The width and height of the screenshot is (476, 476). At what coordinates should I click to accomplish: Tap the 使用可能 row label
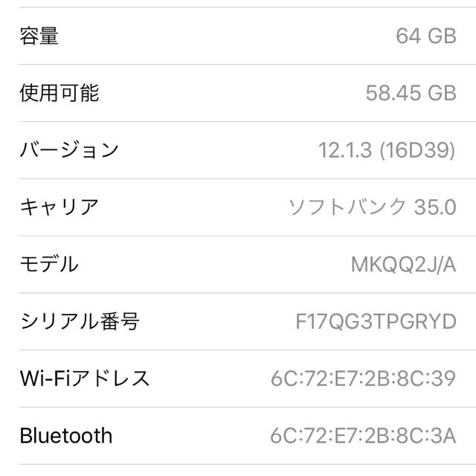point(59,93)
